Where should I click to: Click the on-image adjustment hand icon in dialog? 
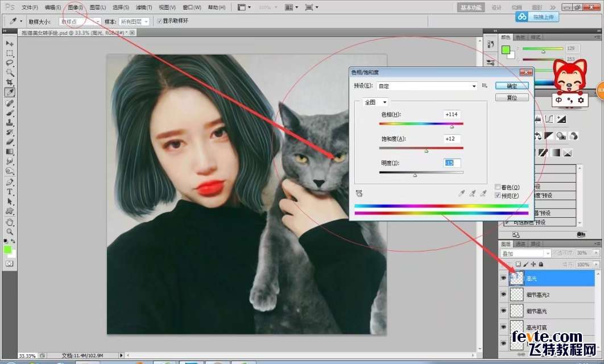pos(359,193)
